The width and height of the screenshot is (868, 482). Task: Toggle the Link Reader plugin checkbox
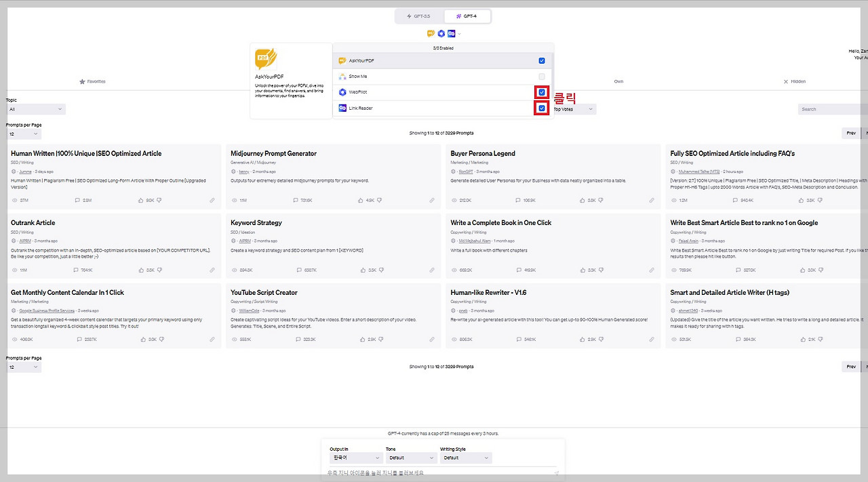click(x=542, y=108)
